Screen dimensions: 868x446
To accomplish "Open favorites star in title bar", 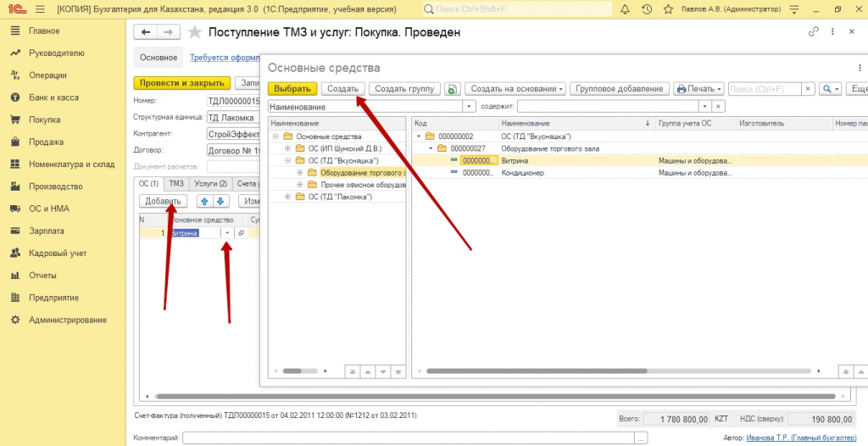I will pos(668,9).
